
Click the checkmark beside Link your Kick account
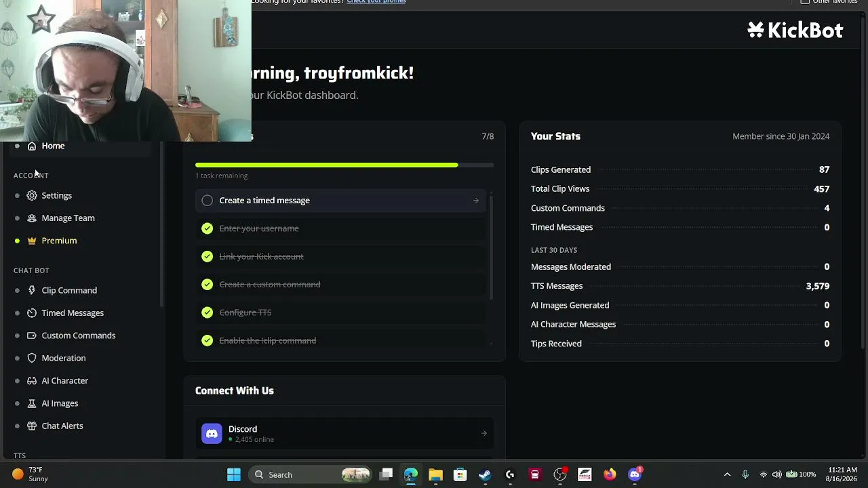tap(208, 256)
